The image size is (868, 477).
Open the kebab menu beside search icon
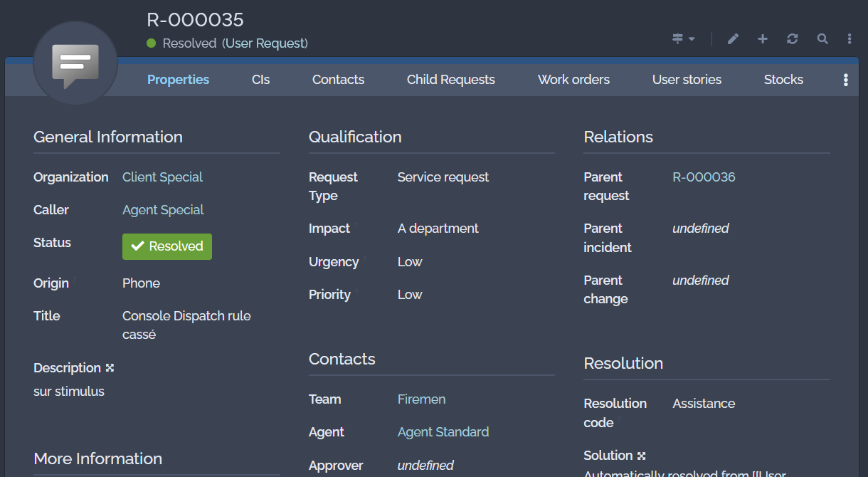pos(850,39)
